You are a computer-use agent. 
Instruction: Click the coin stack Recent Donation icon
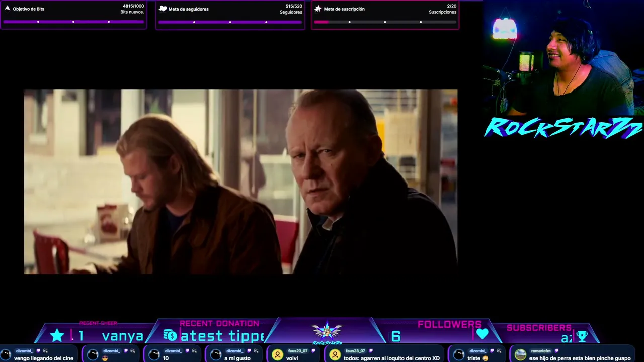[x=170, y=335]
